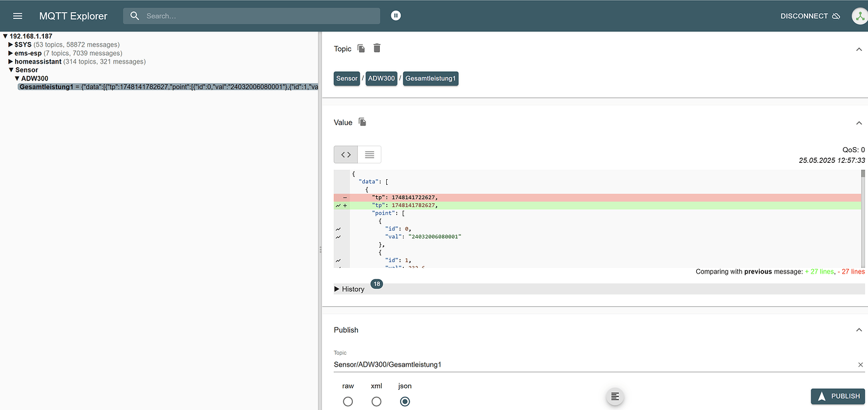Copy the topic path using the copy icon
Viewport: 868px width, 410px height.
(360, 48)
